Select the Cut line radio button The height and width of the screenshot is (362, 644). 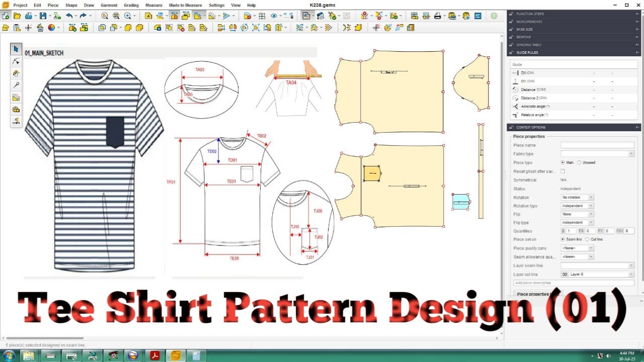(x=587, y=239)
